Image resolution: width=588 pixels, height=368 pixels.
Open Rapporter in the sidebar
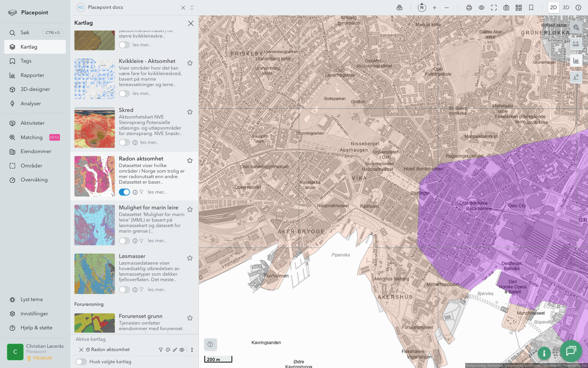point(32,75)
